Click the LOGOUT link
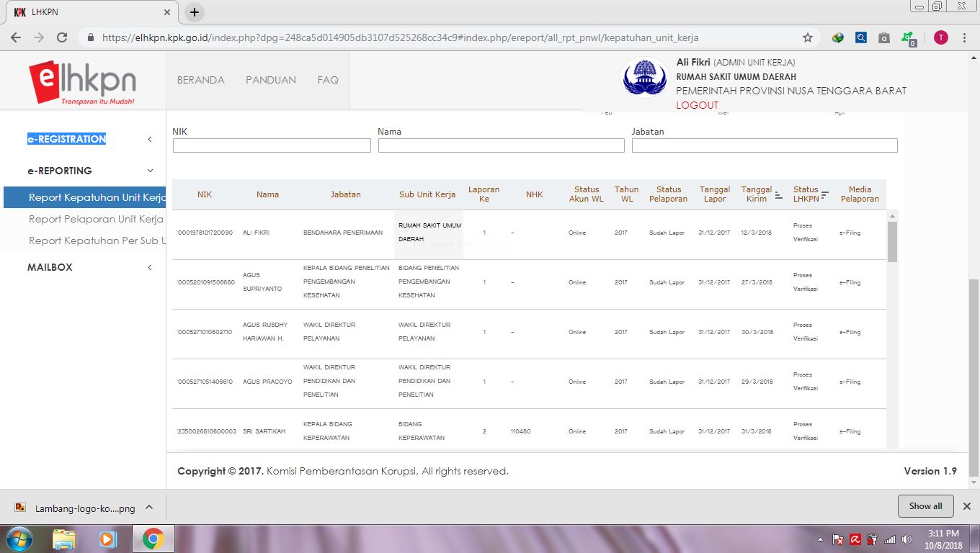 click(697, 105)
